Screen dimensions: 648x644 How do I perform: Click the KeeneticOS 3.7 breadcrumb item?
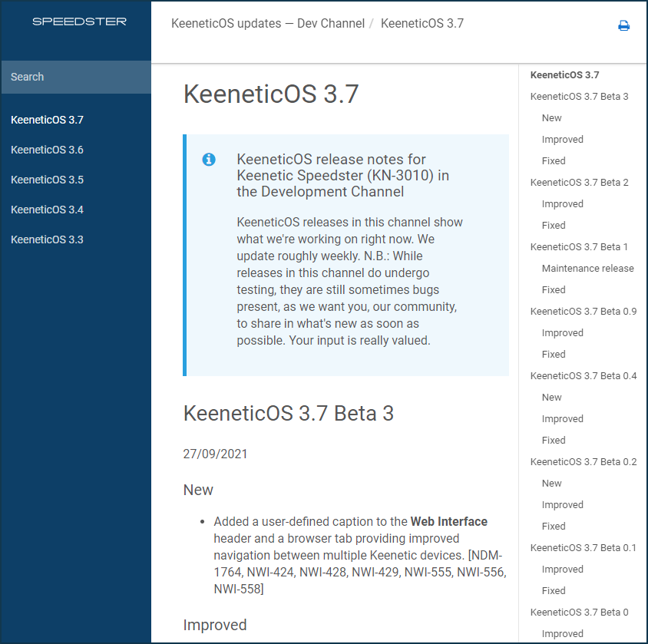422,23
